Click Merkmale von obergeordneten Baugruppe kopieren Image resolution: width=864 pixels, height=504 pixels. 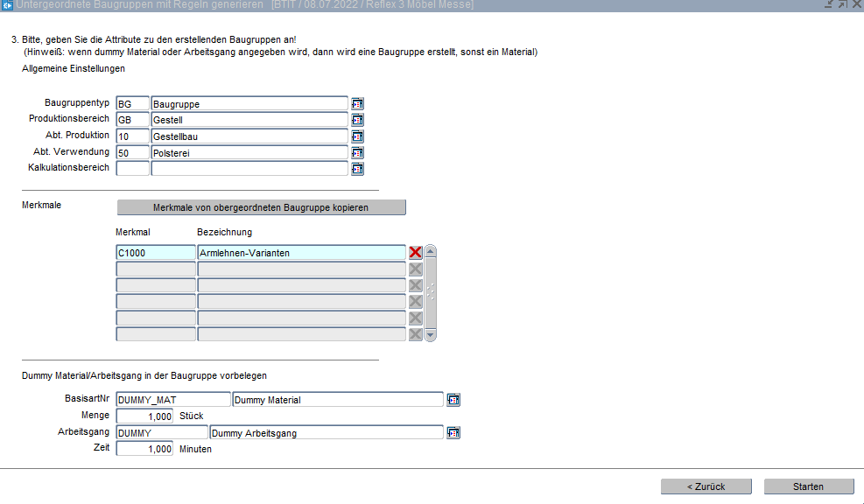(x=261, y=207)
